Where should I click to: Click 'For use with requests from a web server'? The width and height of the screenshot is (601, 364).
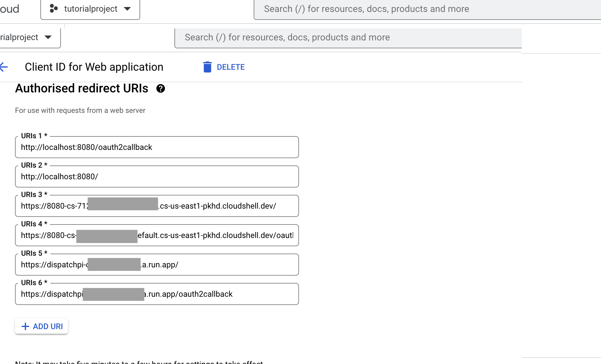[x=80, y=110]
